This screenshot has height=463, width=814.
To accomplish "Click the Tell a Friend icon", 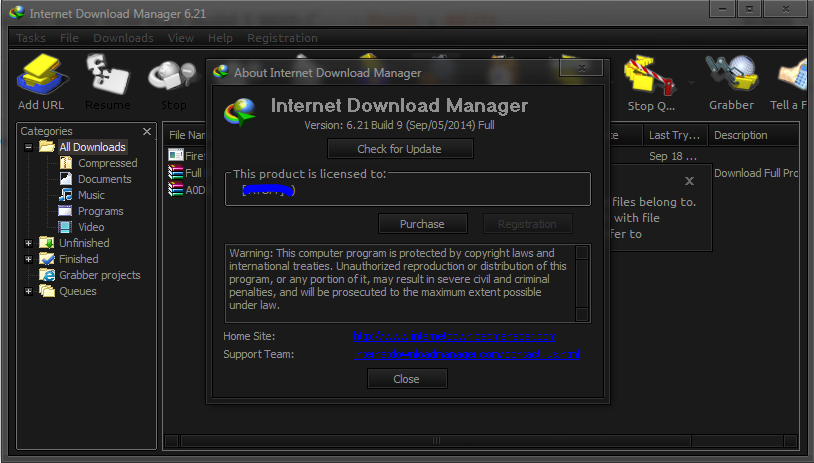I will point(794,76).
